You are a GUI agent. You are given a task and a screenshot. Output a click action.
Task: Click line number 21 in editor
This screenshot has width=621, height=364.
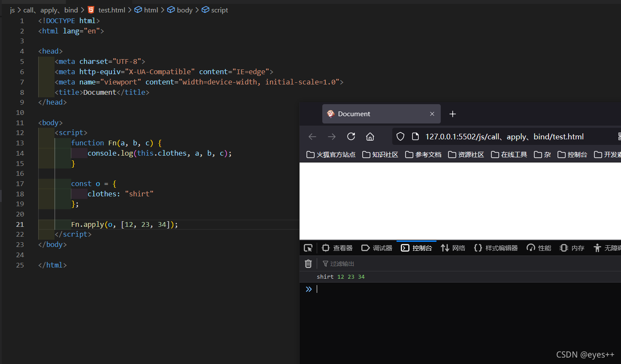(x=20, y=224)
